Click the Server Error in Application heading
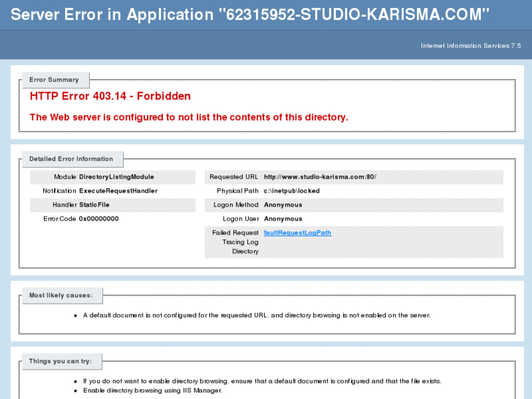 click(x=250, y=15)
